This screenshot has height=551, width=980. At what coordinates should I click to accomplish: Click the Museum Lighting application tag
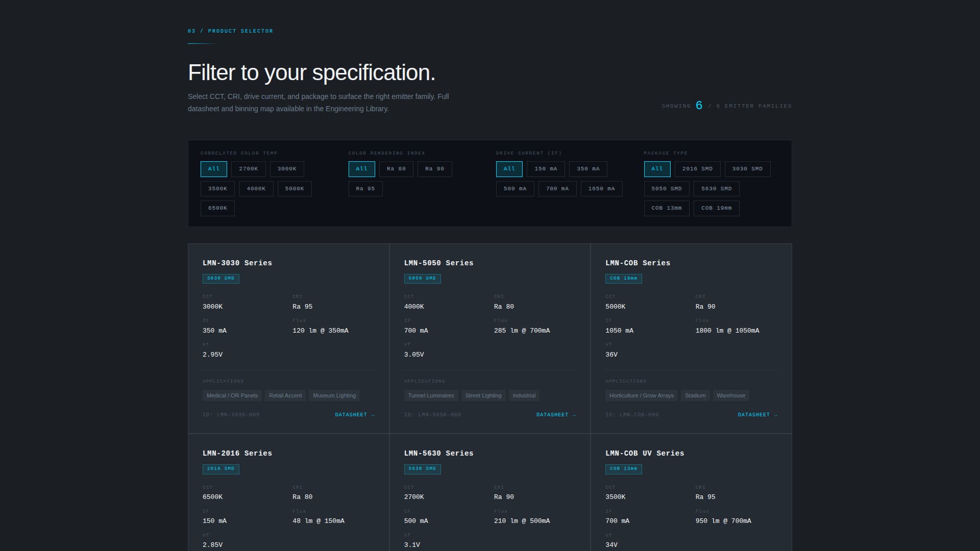[334, 395]
